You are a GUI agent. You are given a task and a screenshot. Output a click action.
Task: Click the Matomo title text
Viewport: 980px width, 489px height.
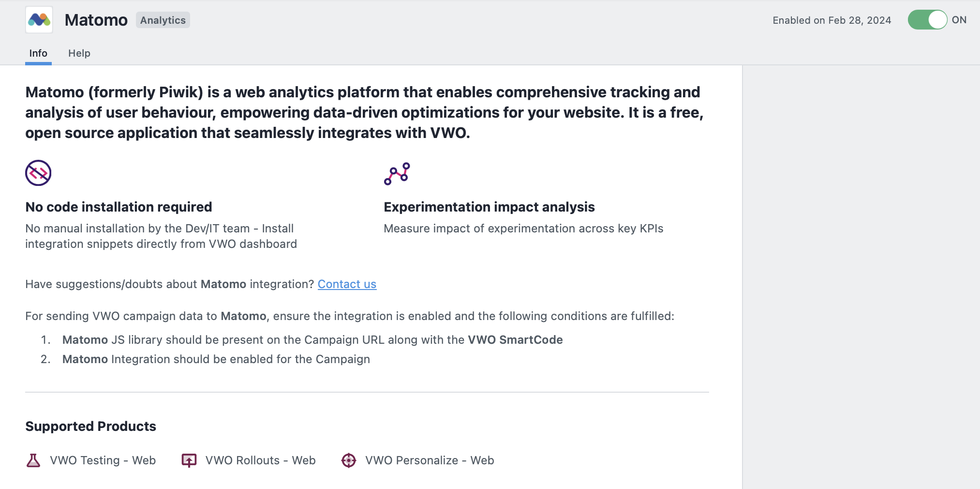click(x=96, y=20)
